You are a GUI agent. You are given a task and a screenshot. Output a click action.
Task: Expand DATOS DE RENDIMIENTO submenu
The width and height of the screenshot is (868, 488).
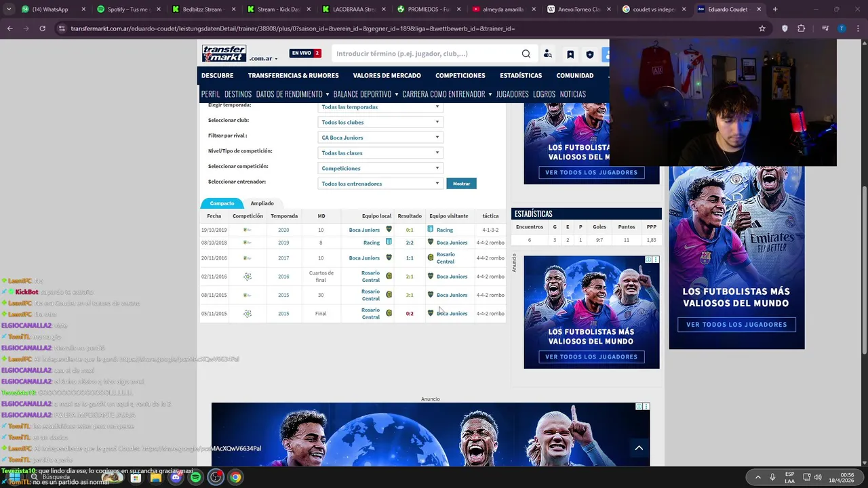click(292, 94)
